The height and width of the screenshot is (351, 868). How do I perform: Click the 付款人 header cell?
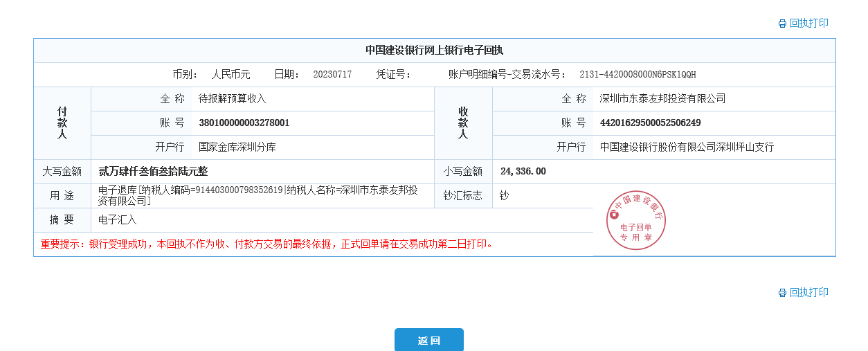pyautogui.click(x=62, y=123)
